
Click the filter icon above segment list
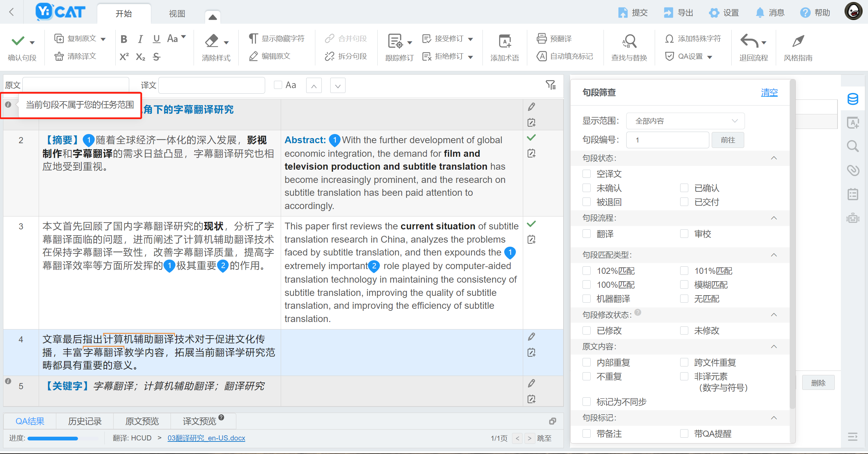coord(551,85)
